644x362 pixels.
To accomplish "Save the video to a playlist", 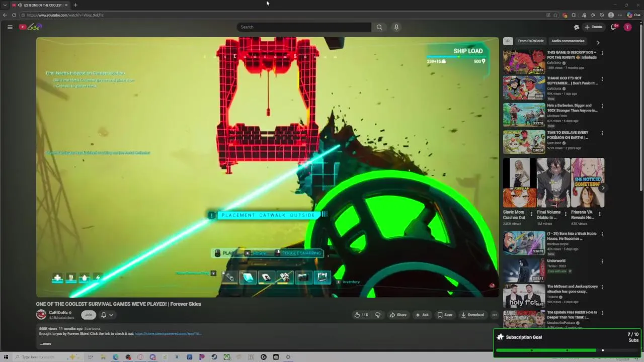I will pos(445,315).
